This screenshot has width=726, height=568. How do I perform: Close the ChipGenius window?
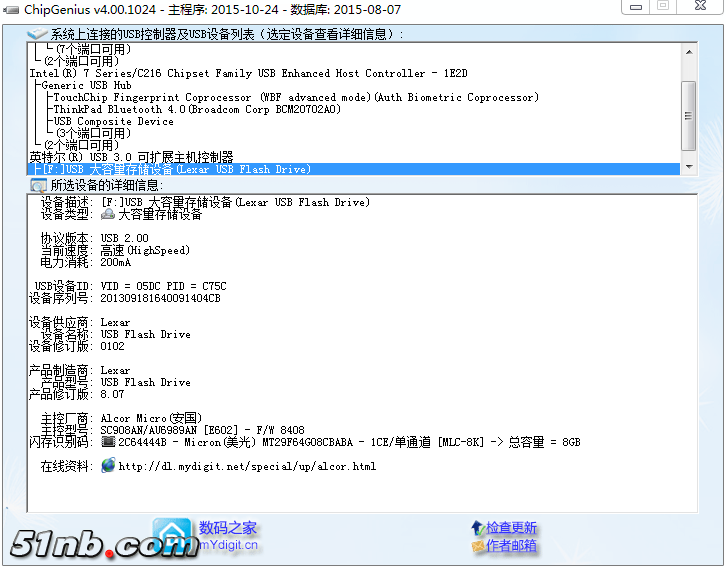(700, 6)
